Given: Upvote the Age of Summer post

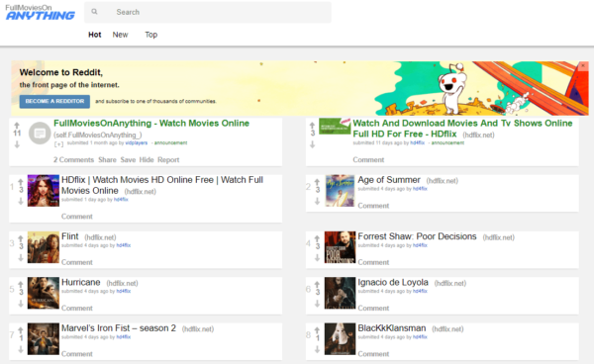Looking at the screenshot, I should pos(318,182).
